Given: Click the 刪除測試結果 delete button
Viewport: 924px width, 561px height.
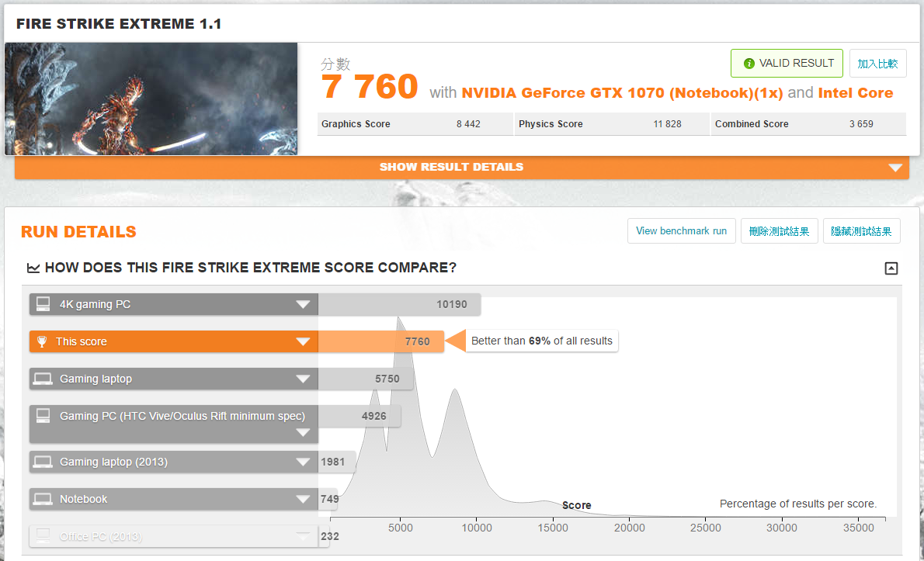Looking at the screenshot, I should click(x=779, y=230).
